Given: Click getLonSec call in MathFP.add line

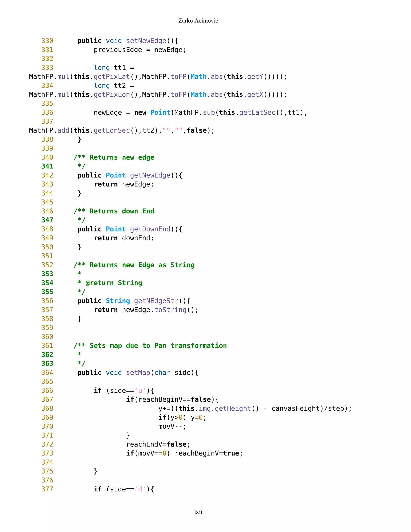Looking at the screenshot, I should pos(112,130).
